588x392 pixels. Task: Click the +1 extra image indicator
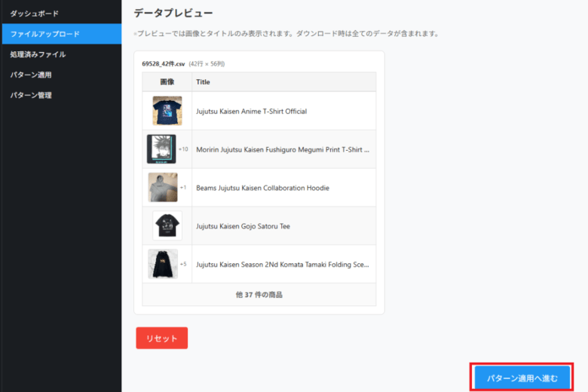pos(183,188)
